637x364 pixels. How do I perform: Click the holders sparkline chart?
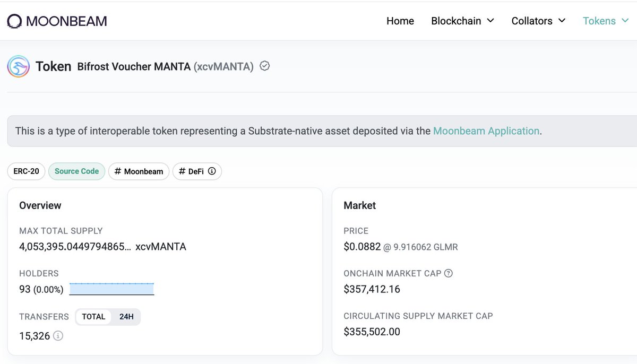(111, 289)
